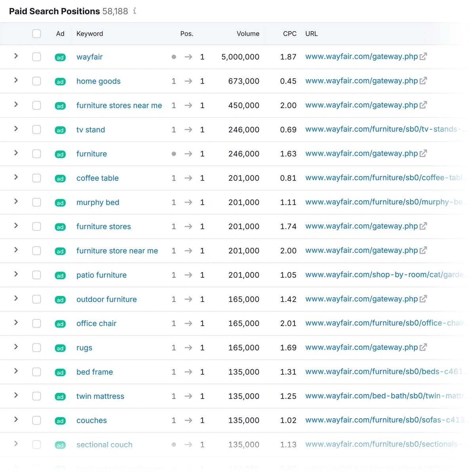Open the wayfair keyword link
Image resolution: width=475 pixels, height=476 pixels.
point(89,57)
